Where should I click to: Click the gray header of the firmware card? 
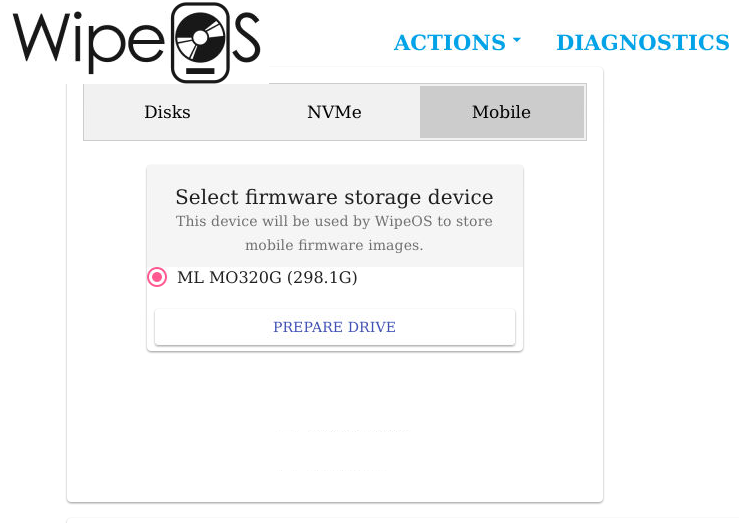(x=335, y=216)
